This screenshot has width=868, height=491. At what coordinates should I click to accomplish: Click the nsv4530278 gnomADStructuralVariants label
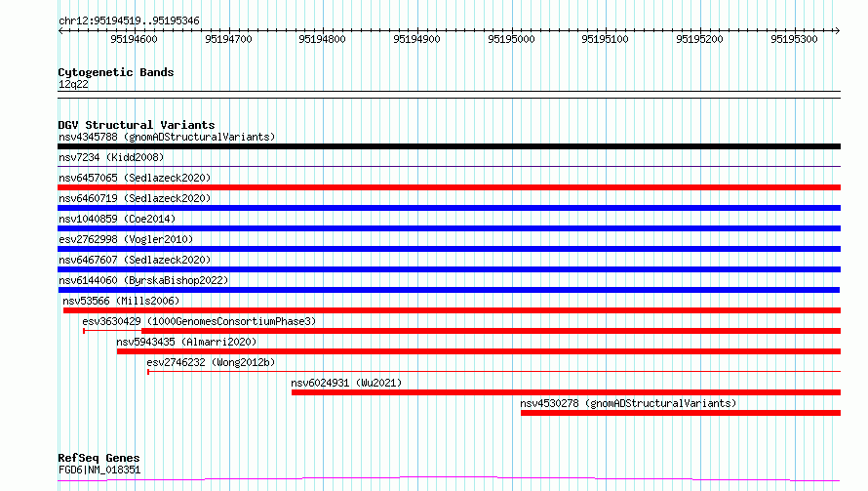click(x=628, y=403)
